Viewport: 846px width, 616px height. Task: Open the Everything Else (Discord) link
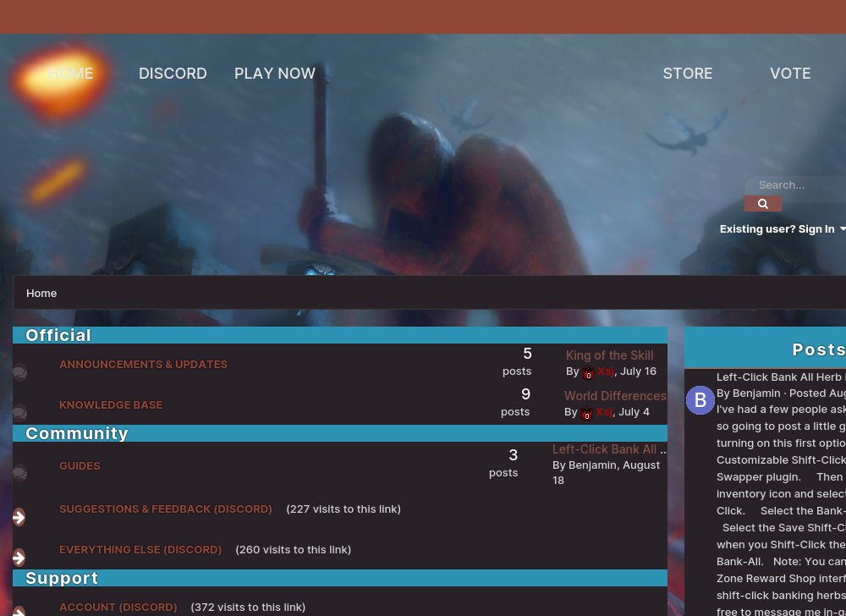(140, 549)
